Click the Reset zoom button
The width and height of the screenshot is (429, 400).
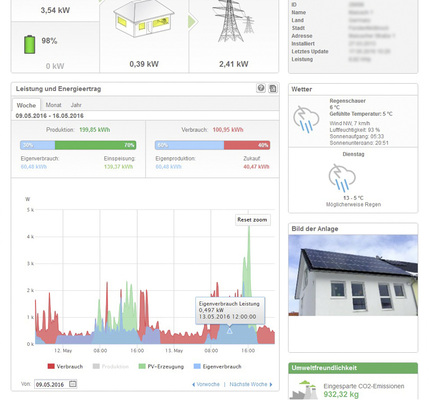[252, 220]
